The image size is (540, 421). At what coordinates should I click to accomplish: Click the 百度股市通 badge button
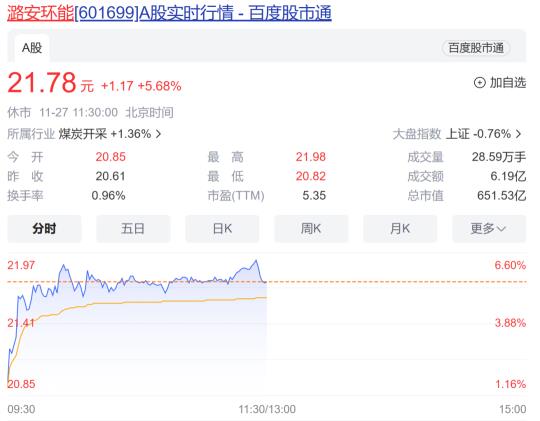click(476, 48)
